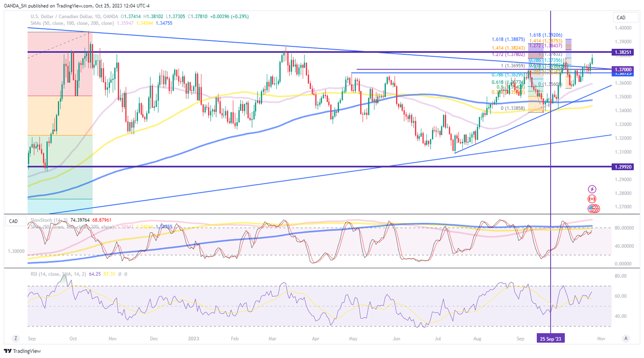The height and width of the screenshot is (358, 644).
Task: Click the 1.38251 price label on axis
Action: (625, 52)
